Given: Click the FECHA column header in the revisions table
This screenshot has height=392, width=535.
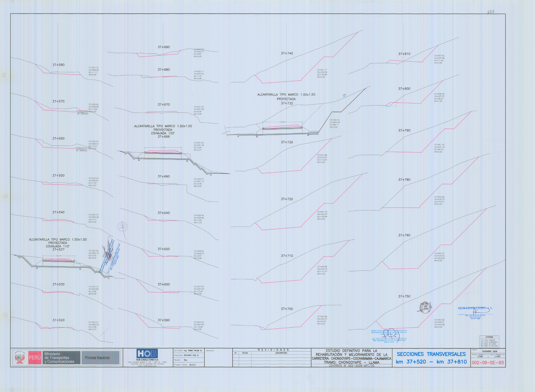Looking at the screenshot, I should tap(245, 353).
